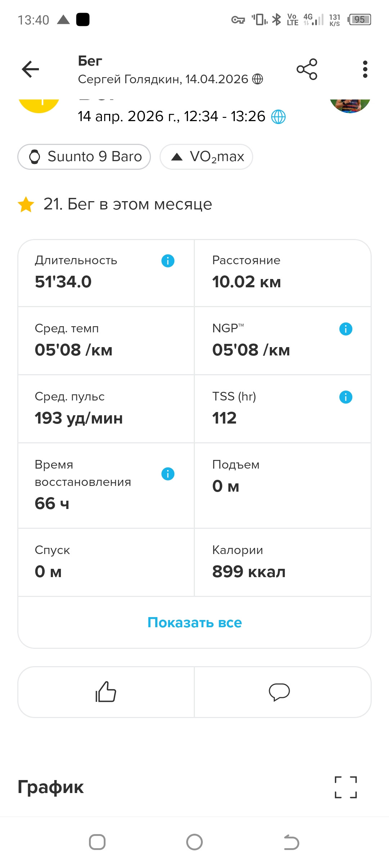This screenshot has height=868, width=389.
Task: Tap the yellow activity type icon
Action: click(39, 106)
